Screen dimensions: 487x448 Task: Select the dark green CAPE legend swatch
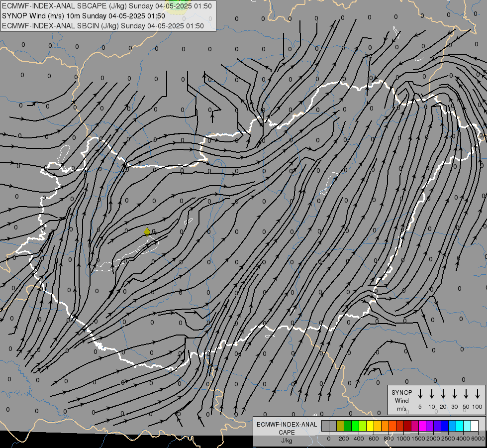(348, 426)
